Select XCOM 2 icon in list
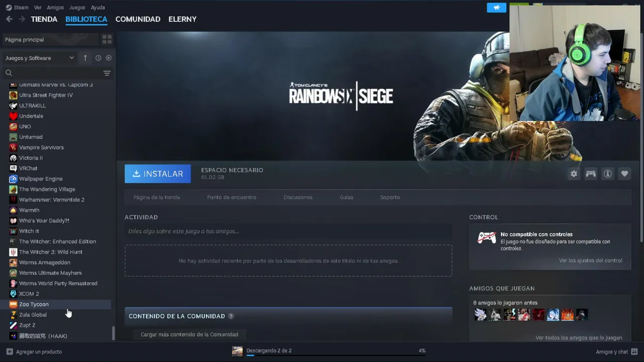The width and height of the screenshot is (644, 362). coord(13,294)
